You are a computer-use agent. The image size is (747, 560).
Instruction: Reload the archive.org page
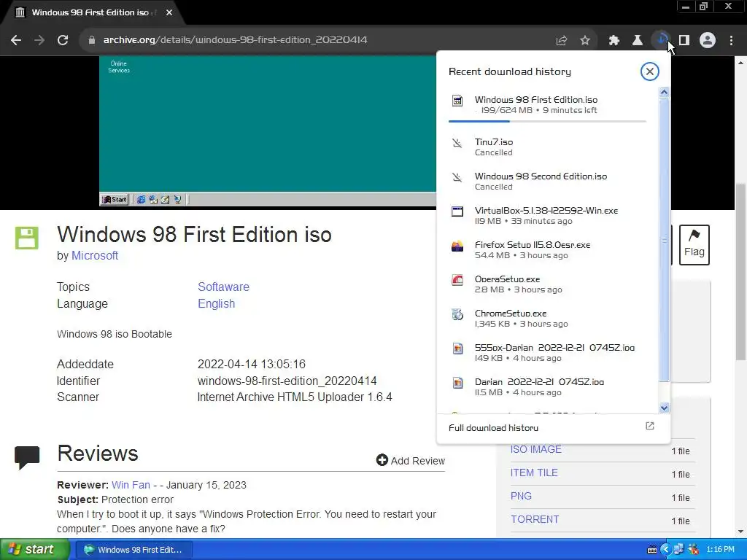[x=63, y=40]
